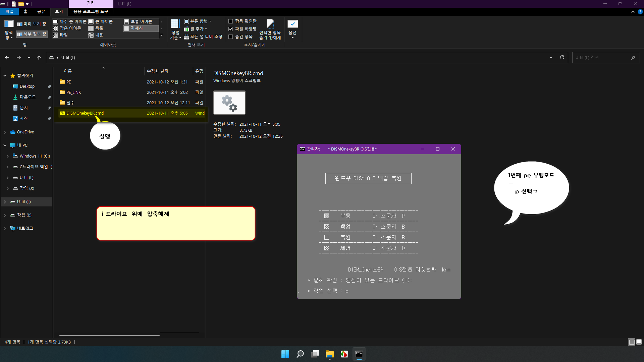644x362 pixels.
Task: Click the cmd file preview thumbnail
Action: (229, 103)
